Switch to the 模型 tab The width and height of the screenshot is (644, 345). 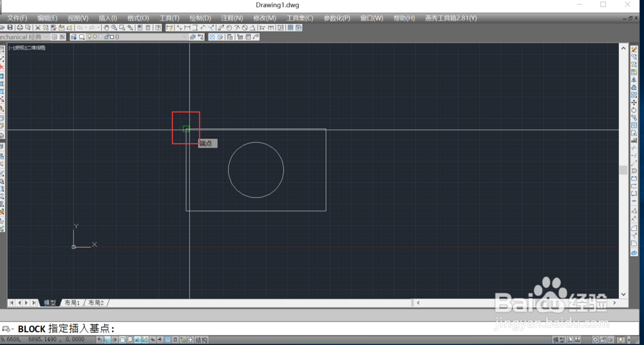tap(50, 302)
